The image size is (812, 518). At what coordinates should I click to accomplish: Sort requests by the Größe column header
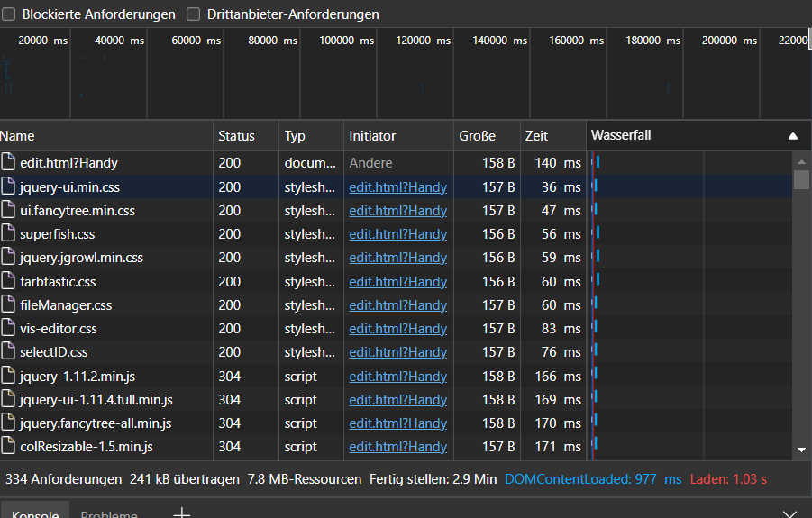477,136
